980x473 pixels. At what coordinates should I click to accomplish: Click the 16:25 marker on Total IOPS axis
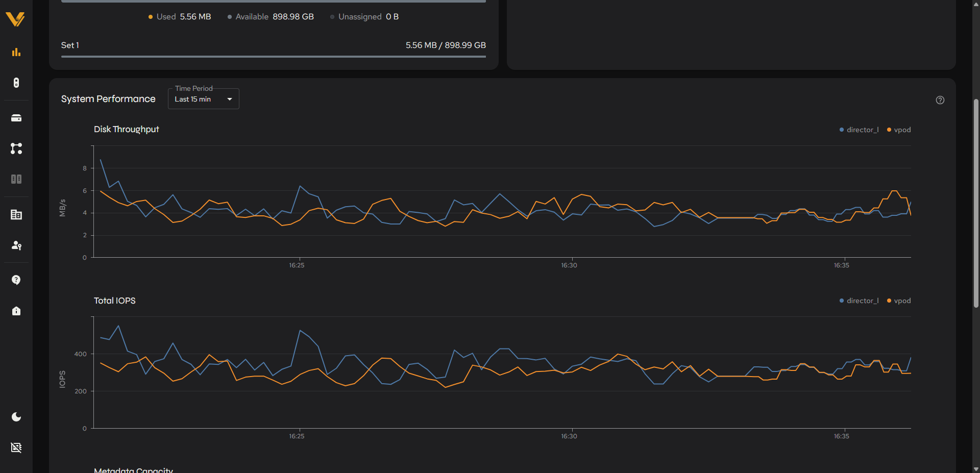tap(297, 436)
